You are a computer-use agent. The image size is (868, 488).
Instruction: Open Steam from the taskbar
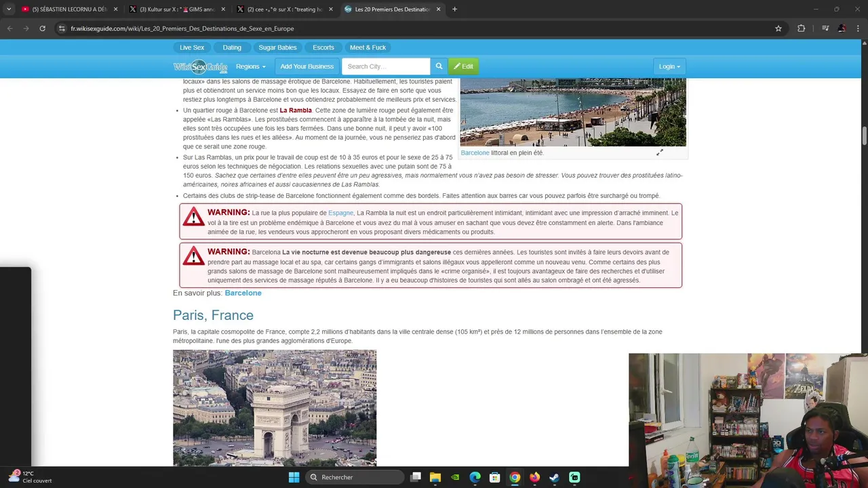pyautogui.click(x=554, y=477)
